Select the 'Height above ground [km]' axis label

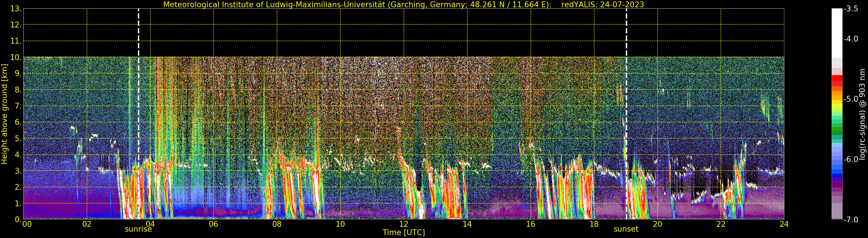pyautogui.click(x=4, y=114)
